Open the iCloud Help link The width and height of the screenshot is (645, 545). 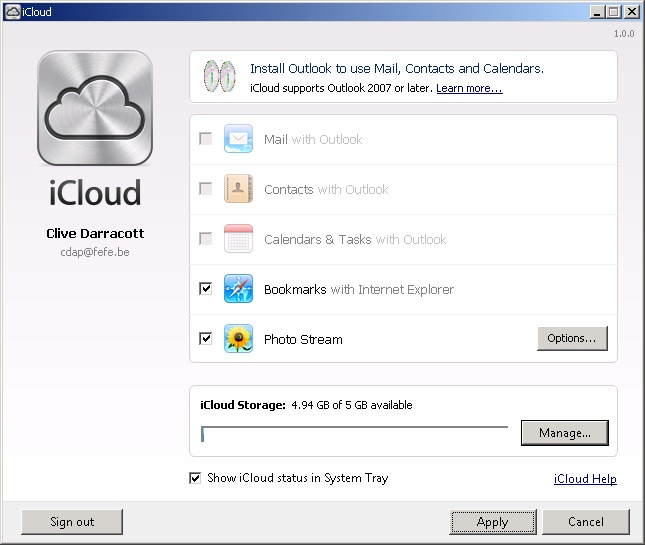(x=585, y=479)
